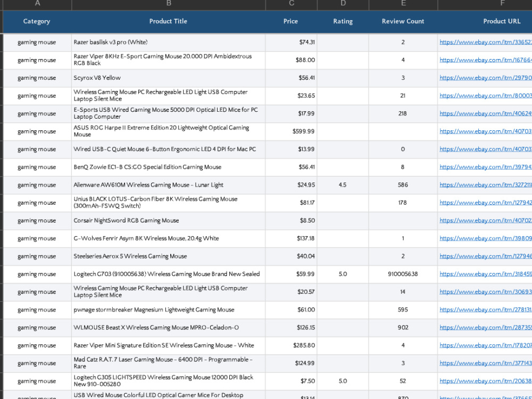Click the BenQ Zowie EC1-B title cell
Viewport: 532px width, 399px height.
coord(168,167)
